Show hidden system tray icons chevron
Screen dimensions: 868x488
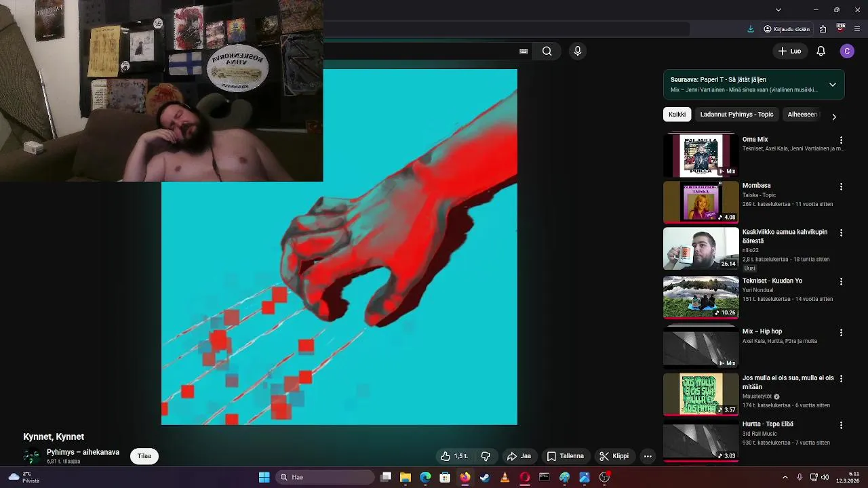click(785, 477)
